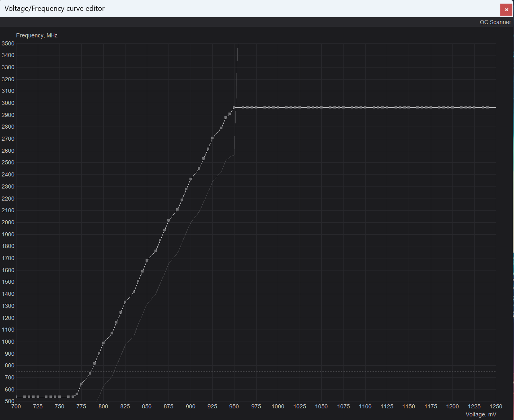
Task: Pick the curve point at 900 mV
Action: [191, 179]
